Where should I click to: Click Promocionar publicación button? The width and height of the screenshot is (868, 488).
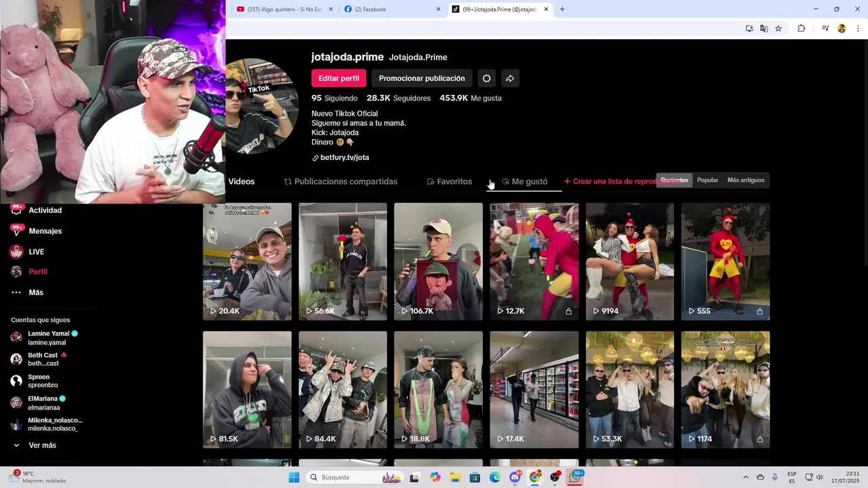(422, 79)
